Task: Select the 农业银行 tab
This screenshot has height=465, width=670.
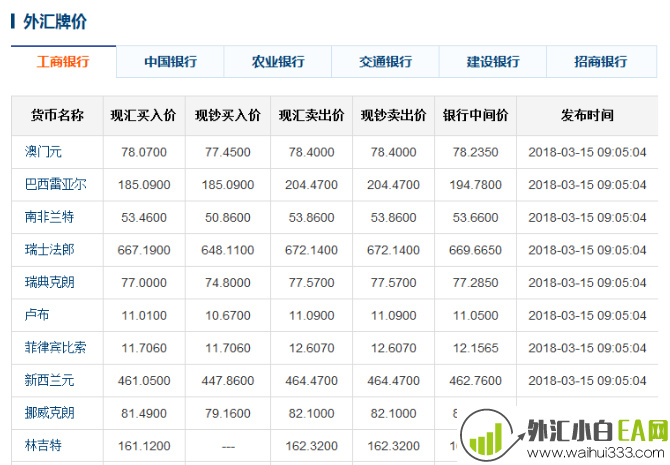Action: 278,62
